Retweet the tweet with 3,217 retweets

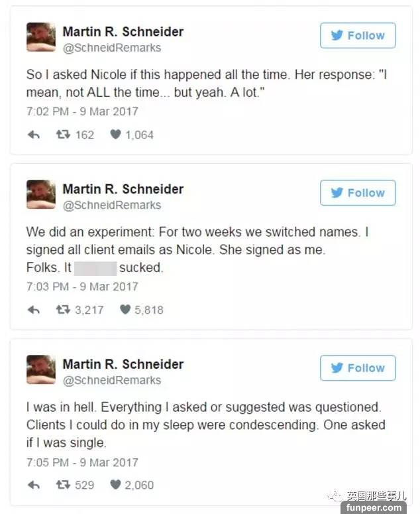point(63,310)
